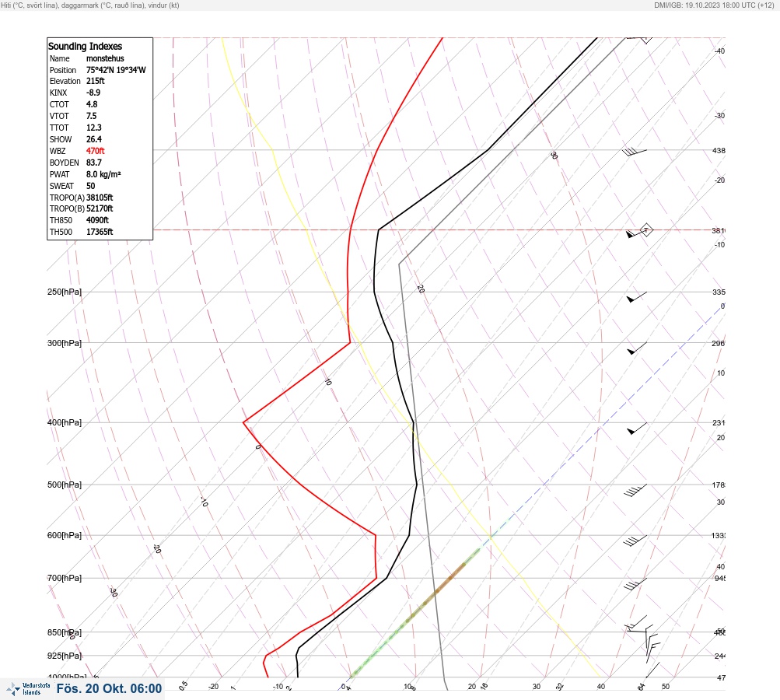Click the '0.5' mixing ratio label at bottom
Screen dimensions: 780x700
point(183,685)
